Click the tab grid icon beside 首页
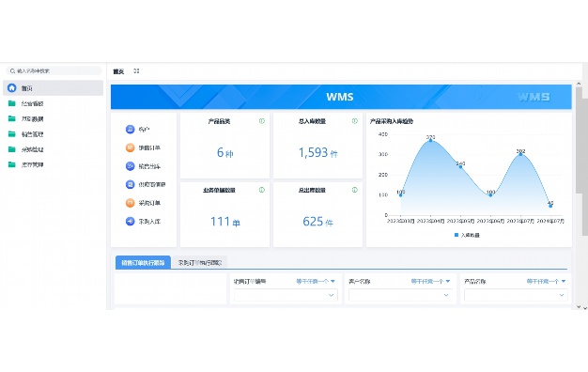588x372 pixels. (136, 70)
